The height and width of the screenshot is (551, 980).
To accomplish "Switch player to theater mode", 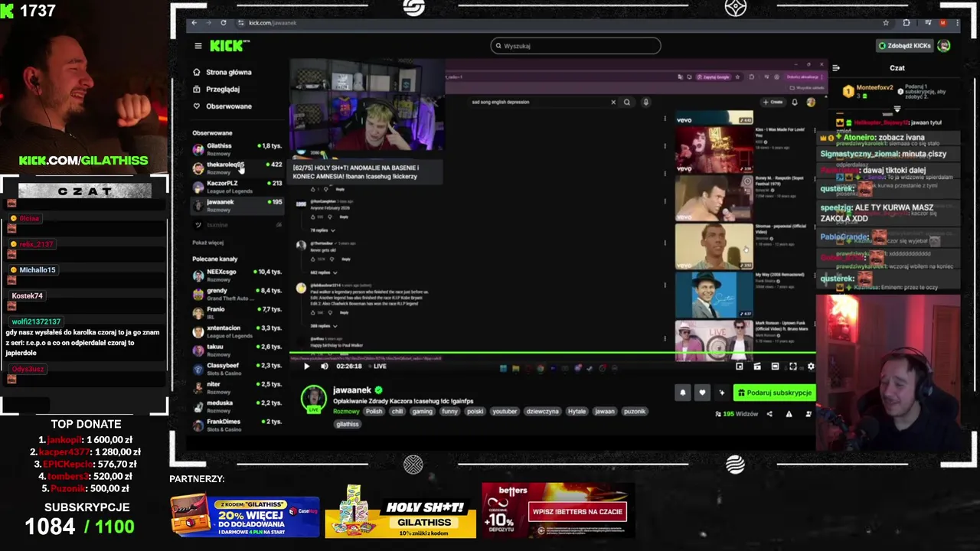I will 775,367.
